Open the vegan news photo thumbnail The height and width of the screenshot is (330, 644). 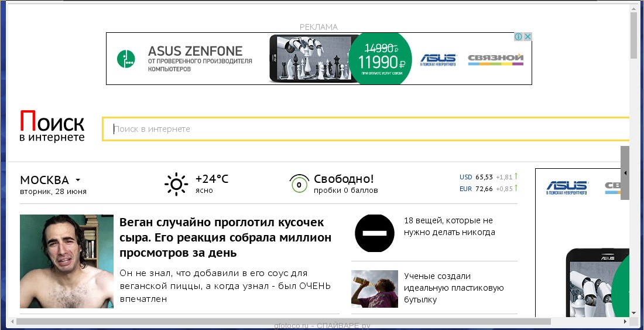coord(67,261)
